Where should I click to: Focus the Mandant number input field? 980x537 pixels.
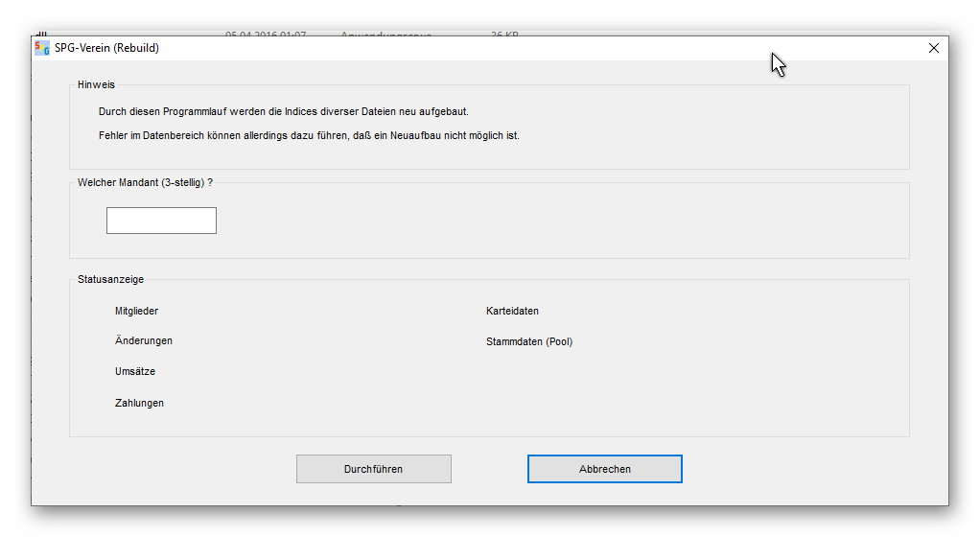161,221
